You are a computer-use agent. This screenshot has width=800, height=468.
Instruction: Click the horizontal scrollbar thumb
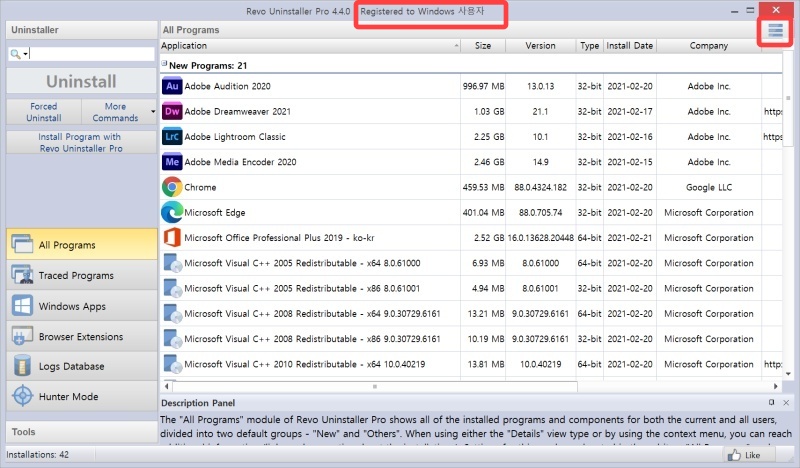(x=375, y=386)
